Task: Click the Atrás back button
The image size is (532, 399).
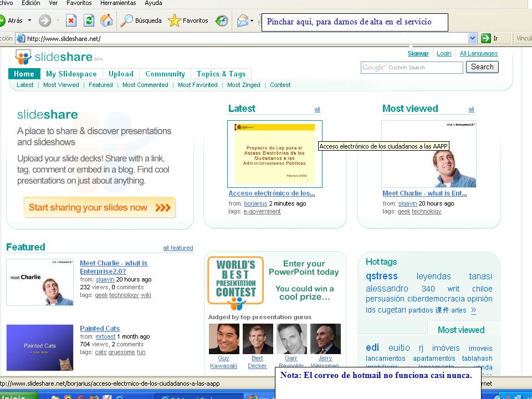Action: coord(12,21)
